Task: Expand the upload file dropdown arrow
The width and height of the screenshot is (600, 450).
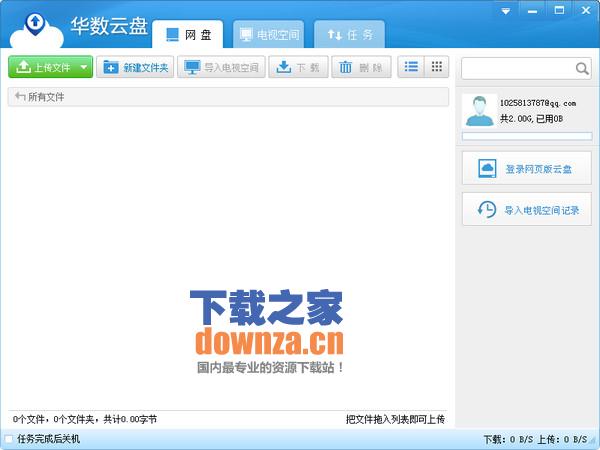Action: click(x=84, y=67)
